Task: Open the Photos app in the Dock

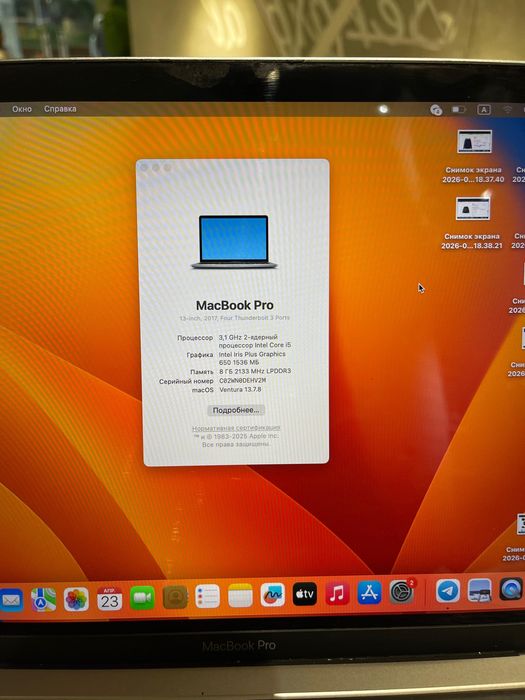Action: click(x=76, y=599)
